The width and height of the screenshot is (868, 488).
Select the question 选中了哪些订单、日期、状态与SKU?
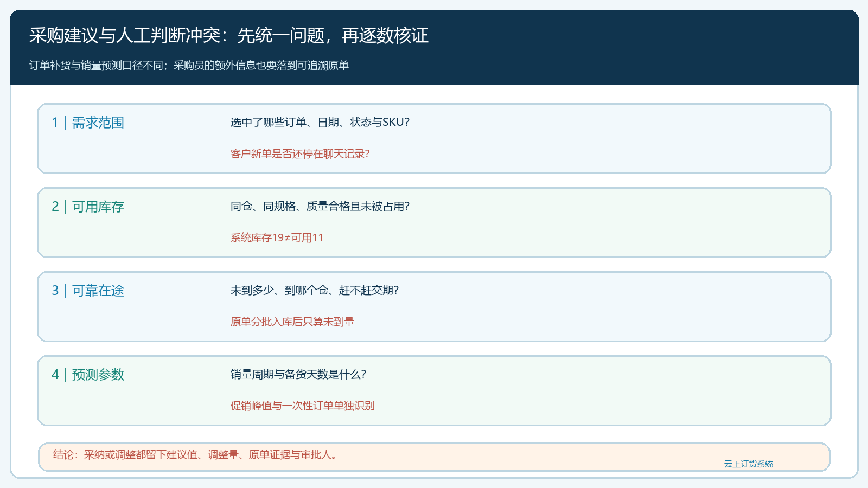click(320, 123)
